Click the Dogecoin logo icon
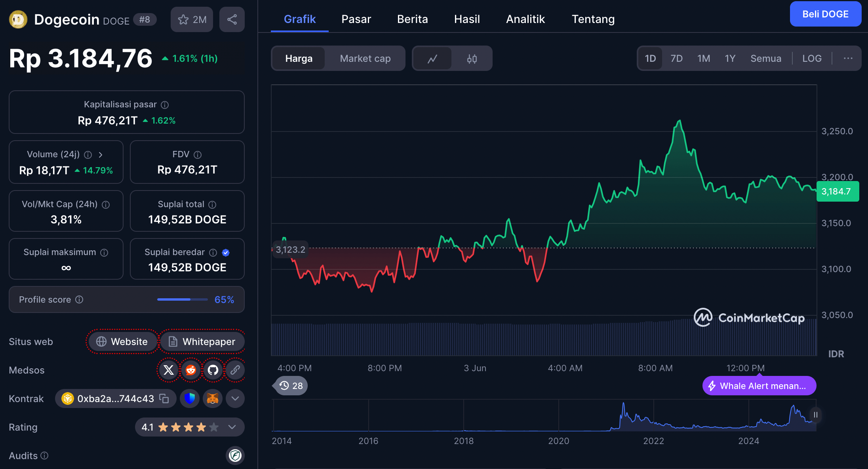This screenshot has height=469, width=868. point(18,19)
